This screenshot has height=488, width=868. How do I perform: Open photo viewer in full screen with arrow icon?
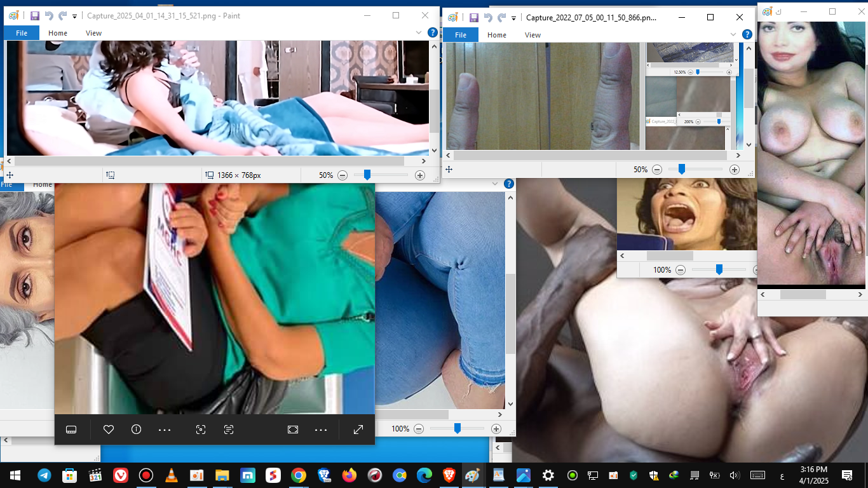[358, 430]
